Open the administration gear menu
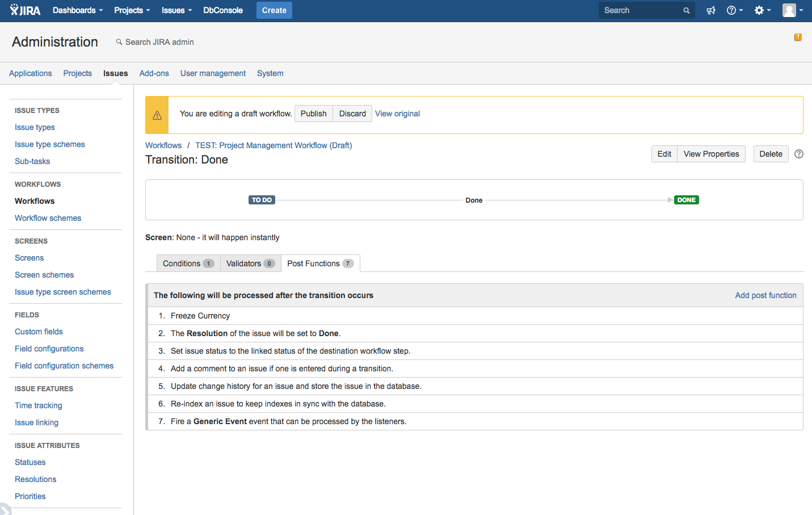 pyautogui.click(x=763, y=10)
